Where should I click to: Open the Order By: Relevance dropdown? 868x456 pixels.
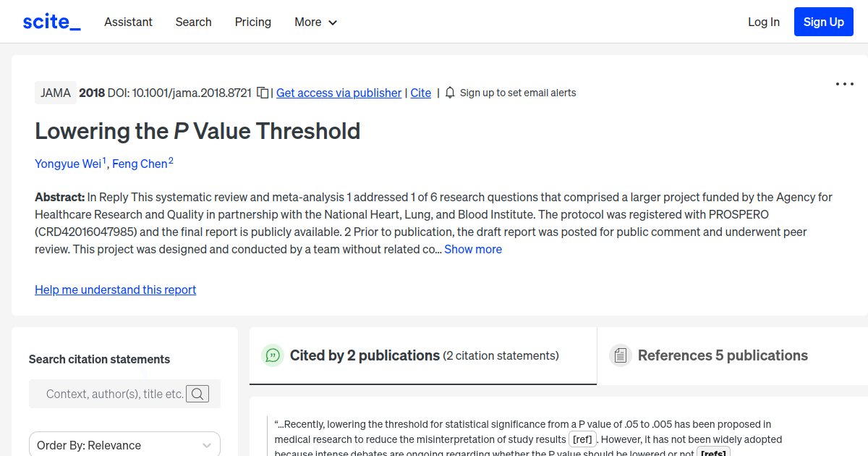tap(124, 444)
